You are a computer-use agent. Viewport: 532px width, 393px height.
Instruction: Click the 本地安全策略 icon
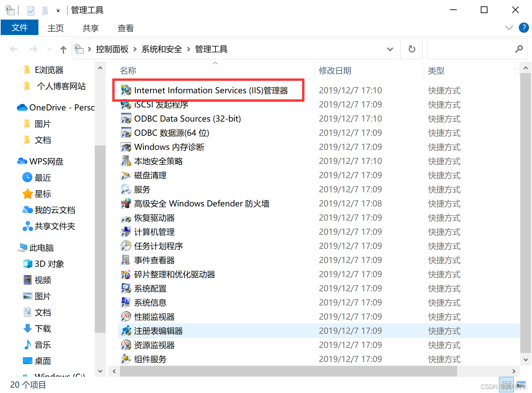126,161
